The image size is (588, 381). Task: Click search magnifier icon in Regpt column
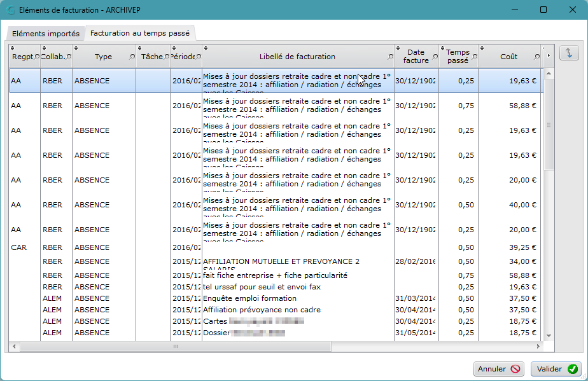(37, 57)
